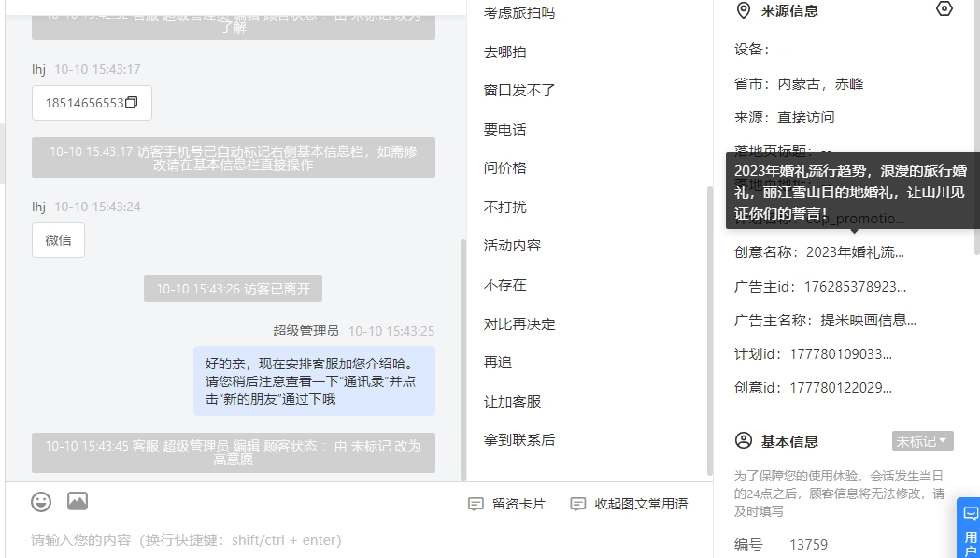Click the visitor's 微信 message bubble
980x558 pixels.
[x=58, y=240]
